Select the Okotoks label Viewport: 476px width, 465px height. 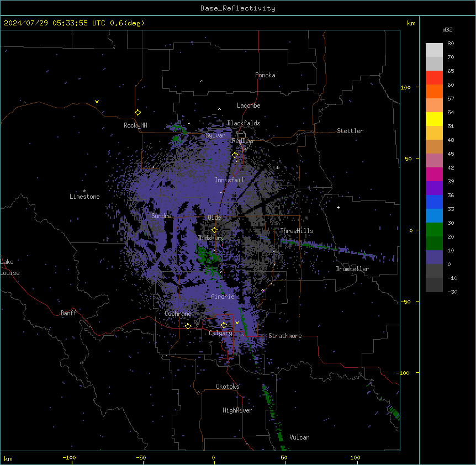[x=228, y=387]
